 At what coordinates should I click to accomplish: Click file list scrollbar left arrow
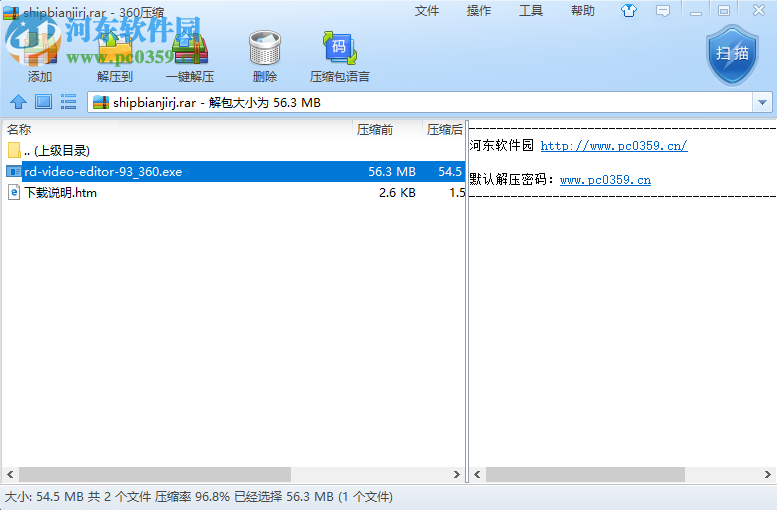tap(10, 474)
